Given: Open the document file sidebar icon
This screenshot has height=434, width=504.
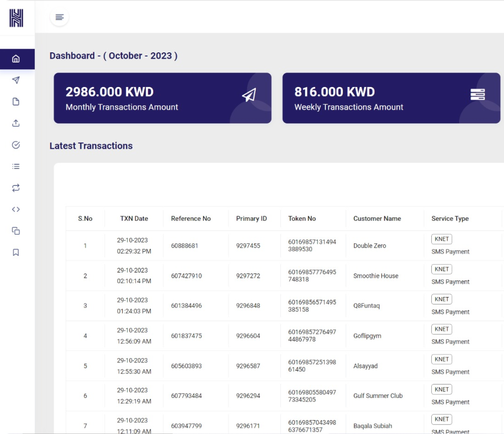Looking at the screenshot, I should click(x=16, y=102).
